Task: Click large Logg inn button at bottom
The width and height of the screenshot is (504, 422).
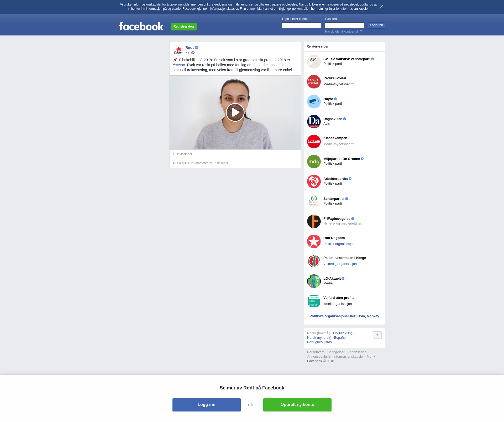Action: 207,405
